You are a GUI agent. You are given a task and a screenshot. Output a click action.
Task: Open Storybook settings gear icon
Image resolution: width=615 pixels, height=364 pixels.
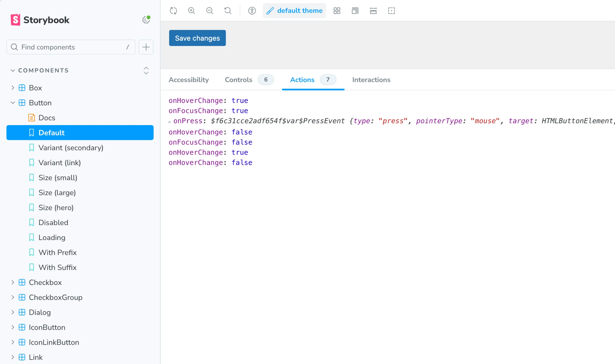(x=146, y=20)
